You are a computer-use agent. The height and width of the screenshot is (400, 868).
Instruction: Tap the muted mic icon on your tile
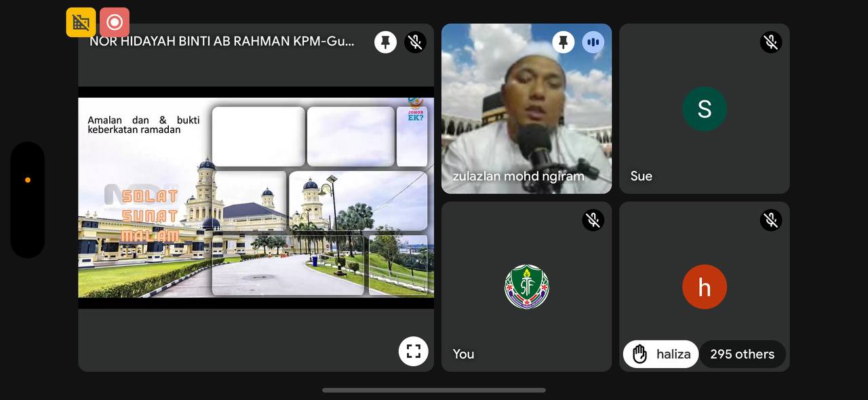[593, 220]
